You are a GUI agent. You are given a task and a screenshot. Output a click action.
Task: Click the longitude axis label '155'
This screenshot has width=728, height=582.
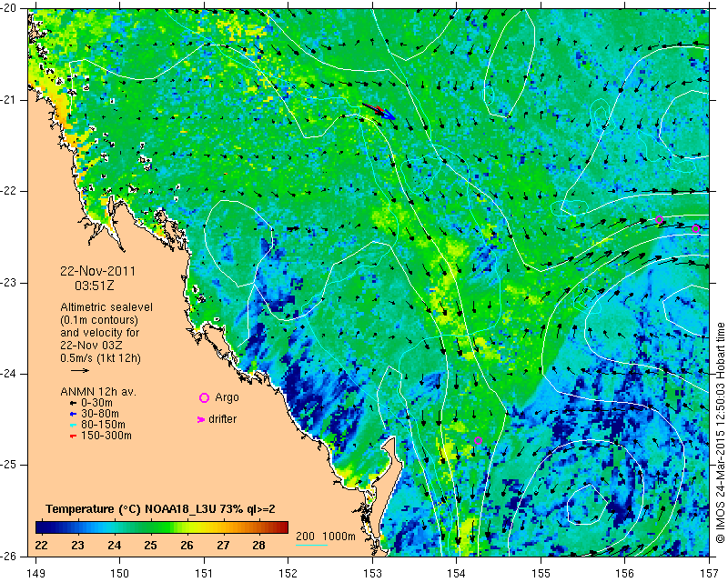point(541,574)
